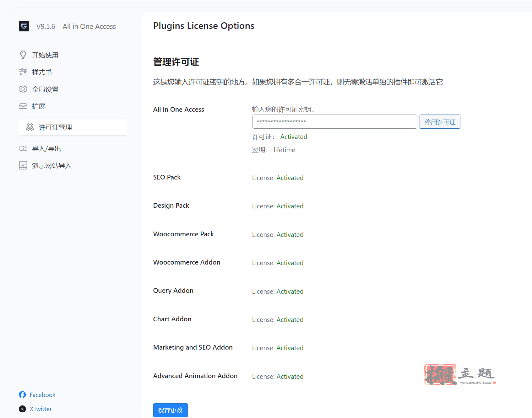Click the Activated status after 许可证
532x418 pixels.
[x=294, y=137]
